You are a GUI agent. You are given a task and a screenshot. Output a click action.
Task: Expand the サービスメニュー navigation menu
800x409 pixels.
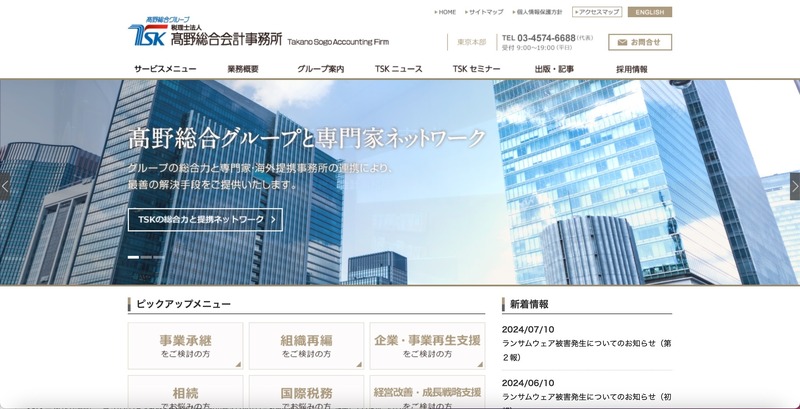pyautogui.click(x=165, y=69)
